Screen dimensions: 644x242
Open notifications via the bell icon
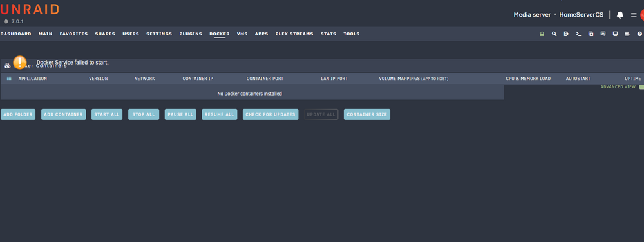[x=620, y=15]
